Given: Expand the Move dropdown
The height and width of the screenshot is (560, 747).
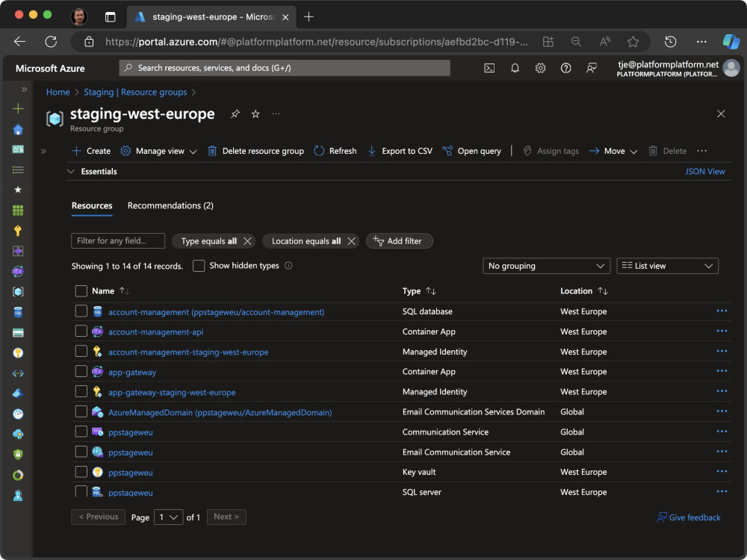Looking at the screenshot, I should 613,151.
